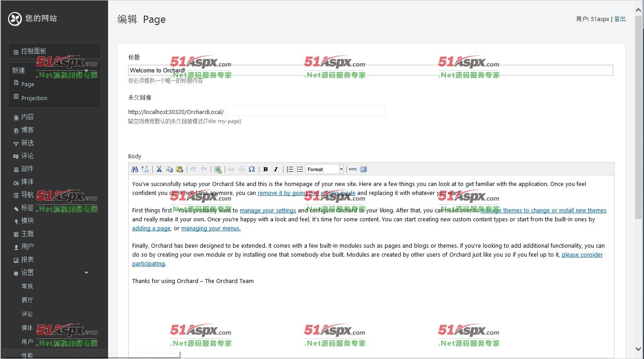Collapse the 设置 section chevron
The width and height of the screenshot is (644, 359).
(87, 272)
